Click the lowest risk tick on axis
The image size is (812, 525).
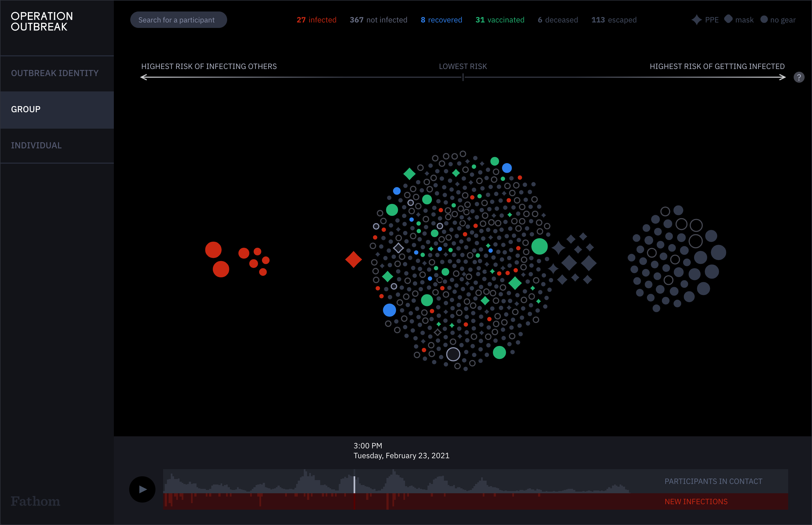pyautogui.click(x=463, y=77)
